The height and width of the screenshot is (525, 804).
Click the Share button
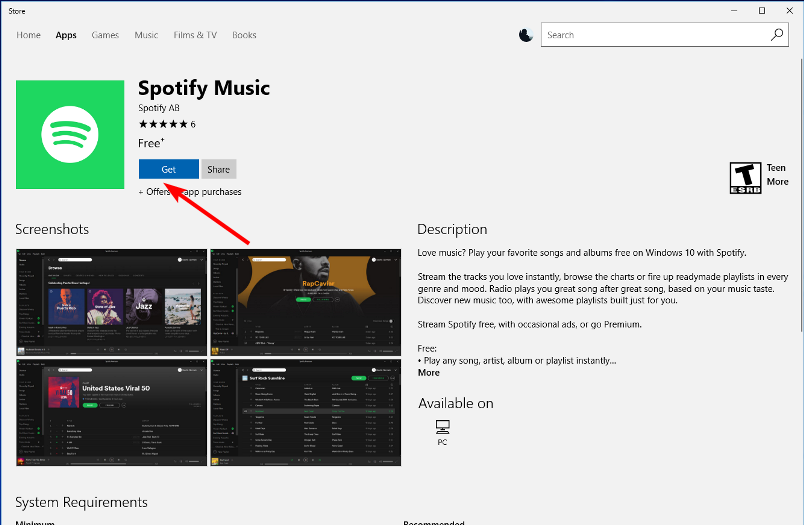(x=218, y=169)
